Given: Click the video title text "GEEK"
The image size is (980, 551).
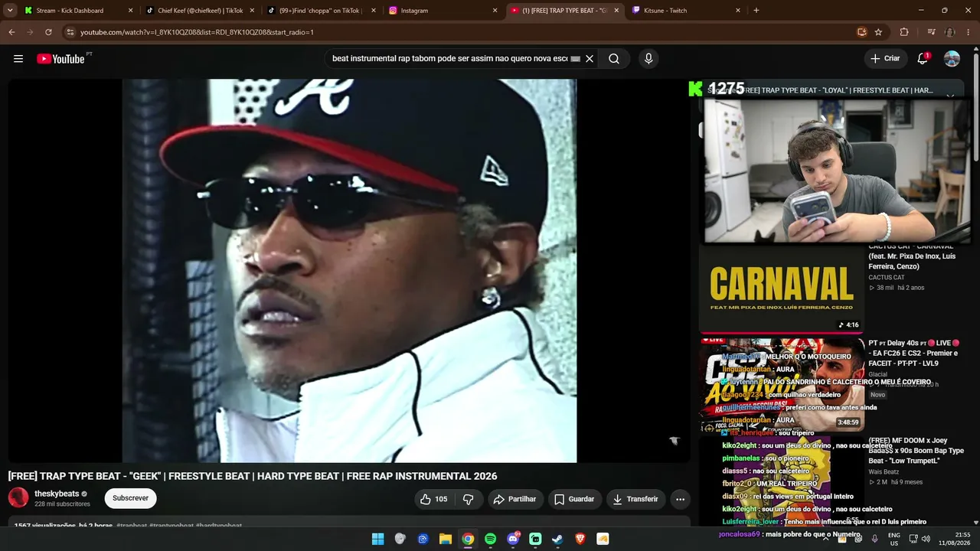Looking at the screenshot, I should tap(145, 476).
